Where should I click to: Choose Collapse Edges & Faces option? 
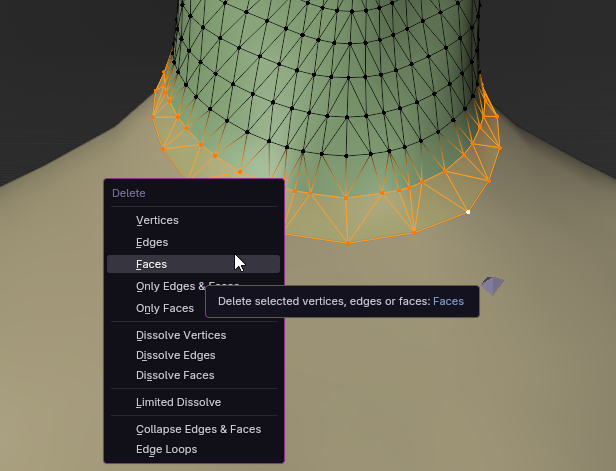[x=193, y=429]
